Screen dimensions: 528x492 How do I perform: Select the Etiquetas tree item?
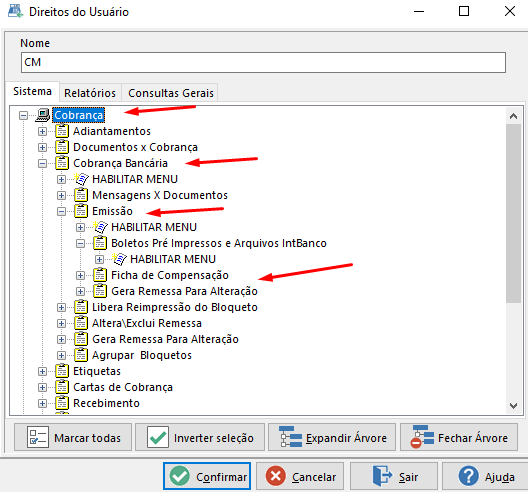point(97,371)
